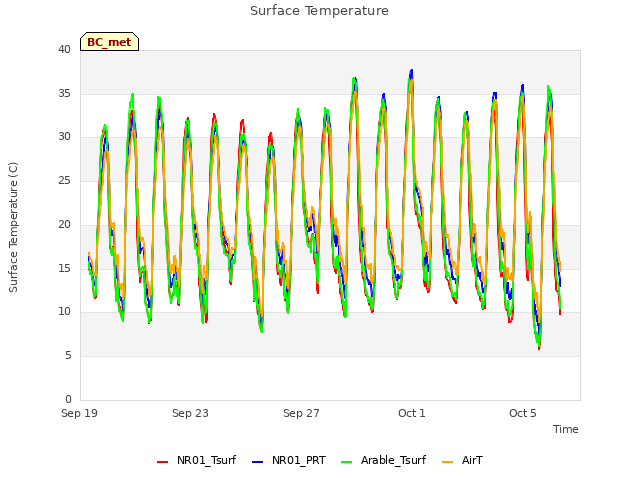Click the Sep 19 x-axis tick label
This screenshot has width=640, height=480.
79,413
